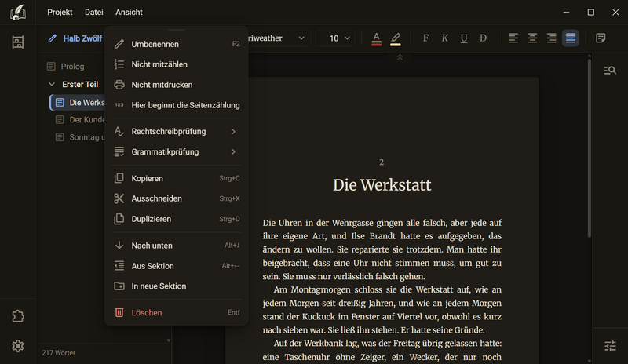Open the sliders options icon bottom right
Screen dimensions: 628x364
(x=610, y=346)
